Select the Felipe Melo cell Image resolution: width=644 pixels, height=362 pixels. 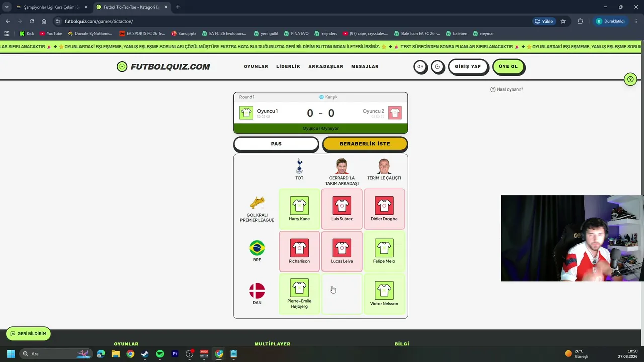click(x=384, y=251)
